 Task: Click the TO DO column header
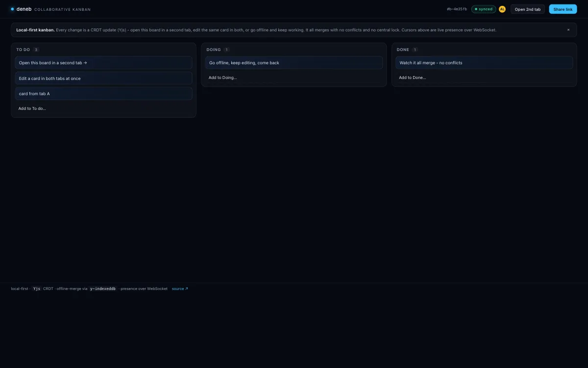coord(23,50)
